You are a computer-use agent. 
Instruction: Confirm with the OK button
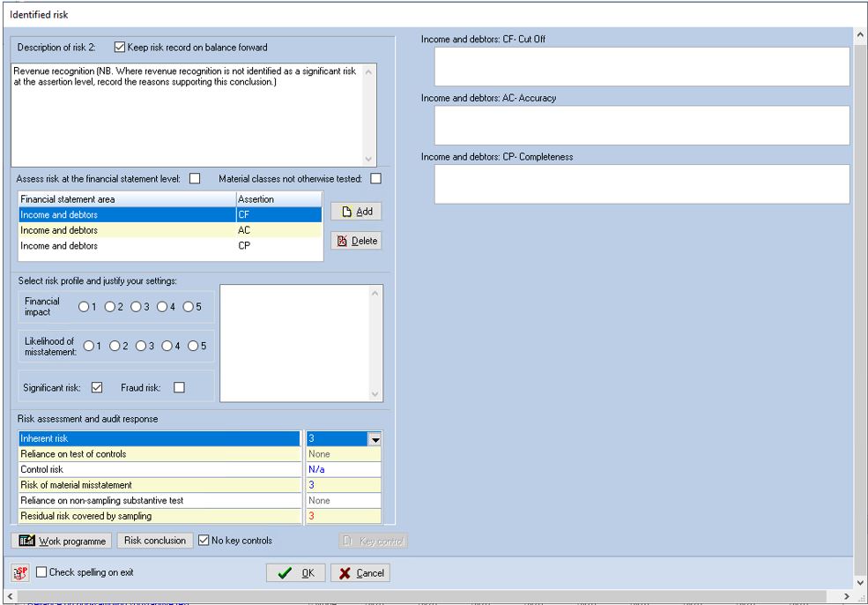point(295,573)
